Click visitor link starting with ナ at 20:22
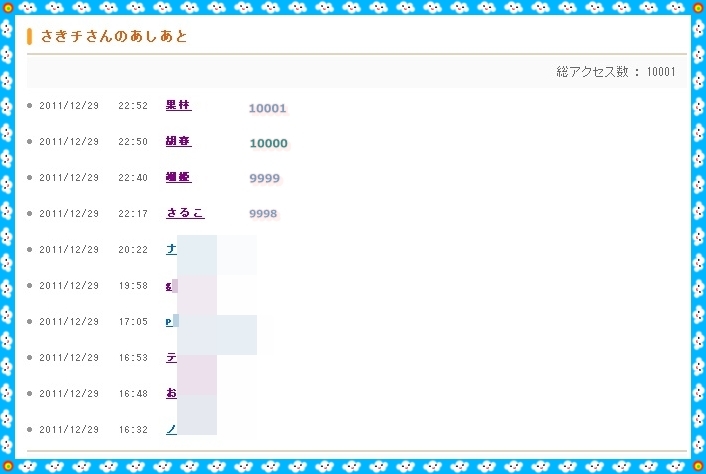This screenshot has width=706, height=474. tap(171, 249)
